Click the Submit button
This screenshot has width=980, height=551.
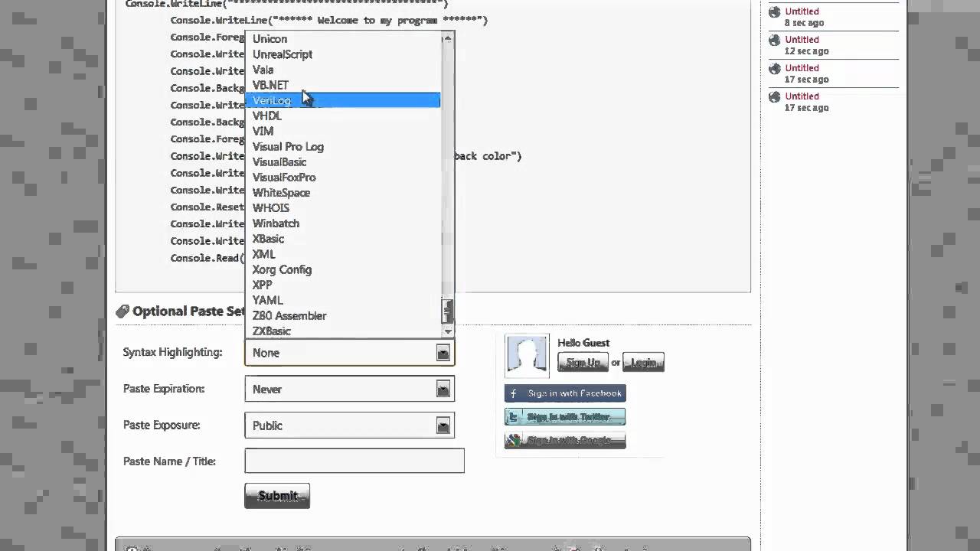(x=277, y=496)
